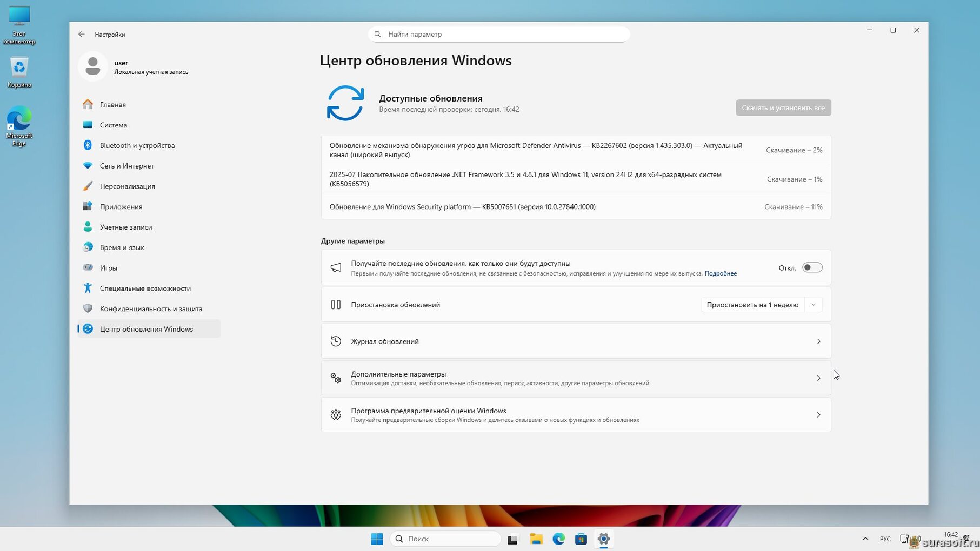Open the Windows Start menu
Viewport: 980px width, 551px height.
click(377, 539)
